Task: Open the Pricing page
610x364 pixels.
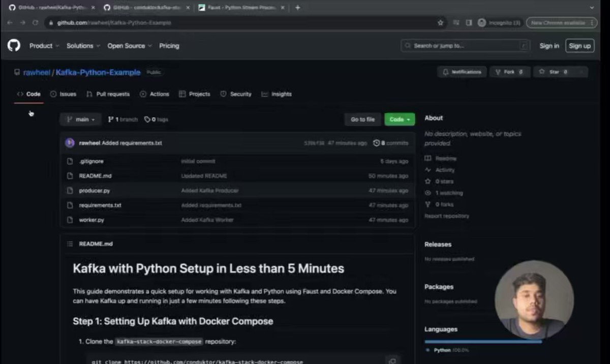Action: tap(169, 46)
